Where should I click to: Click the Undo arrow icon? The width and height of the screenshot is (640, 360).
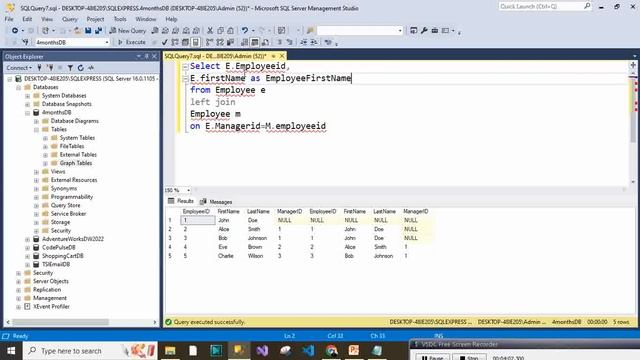pyautogui.click(x=245, y=31)
